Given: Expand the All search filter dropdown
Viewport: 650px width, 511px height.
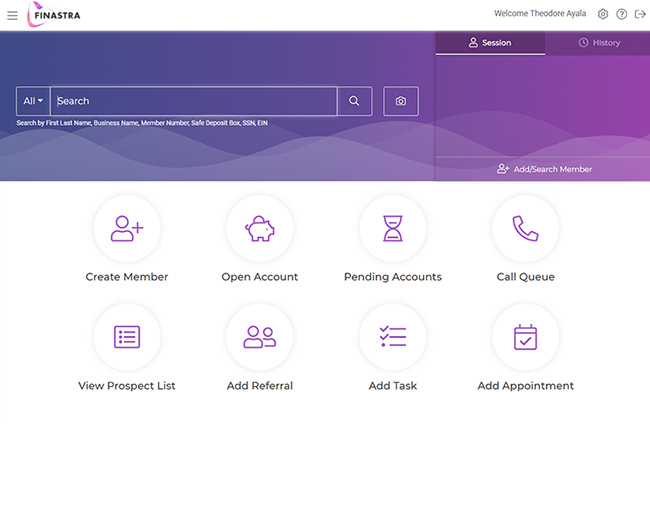Looking at the screenshot, I should [33, 101].
